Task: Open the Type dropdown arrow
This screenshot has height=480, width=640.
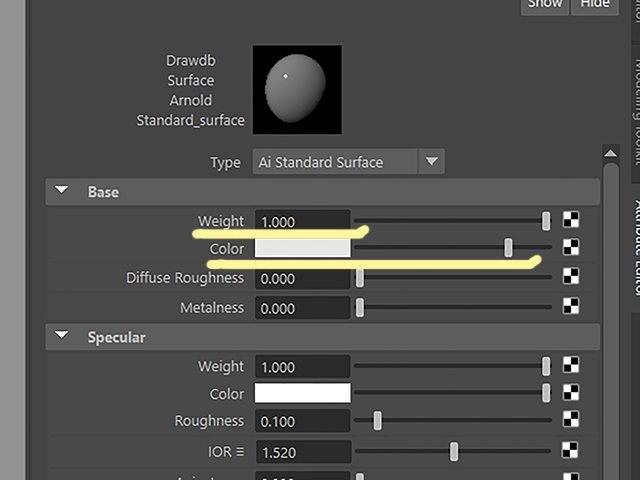Action: tap(431, 162)
